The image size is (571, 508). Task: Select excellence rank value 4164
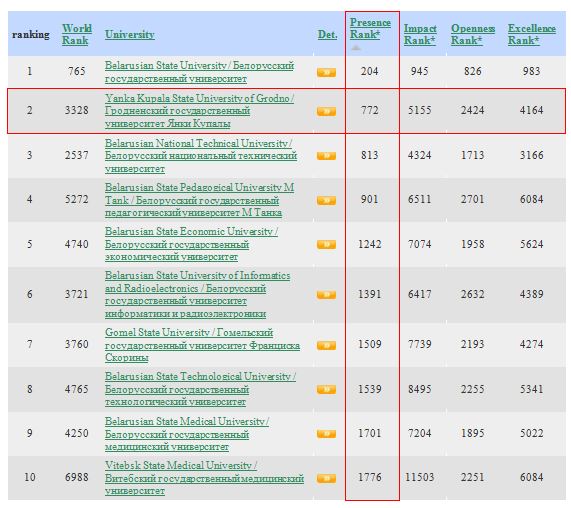click(x=531, y=110)
